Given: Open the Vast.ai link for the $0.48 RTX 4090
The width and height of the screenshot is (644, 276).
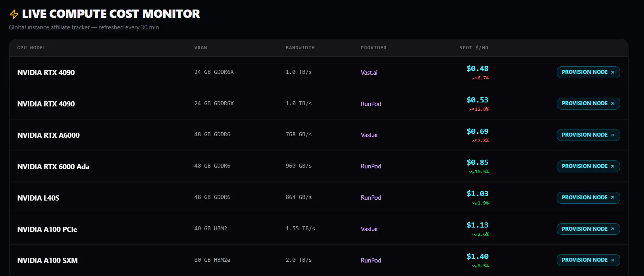Looking at the screenshot, I should (369, 73).
